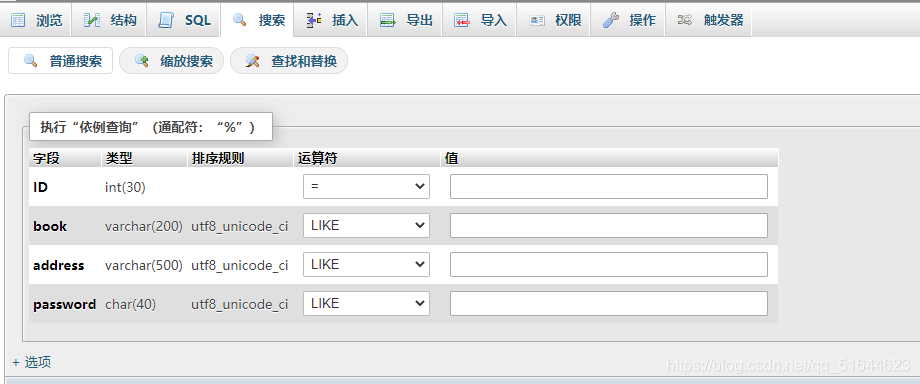This screenshot has width=920, height=384.
Task: Open the LIKE operator dropdown for address
Action: 367,264
